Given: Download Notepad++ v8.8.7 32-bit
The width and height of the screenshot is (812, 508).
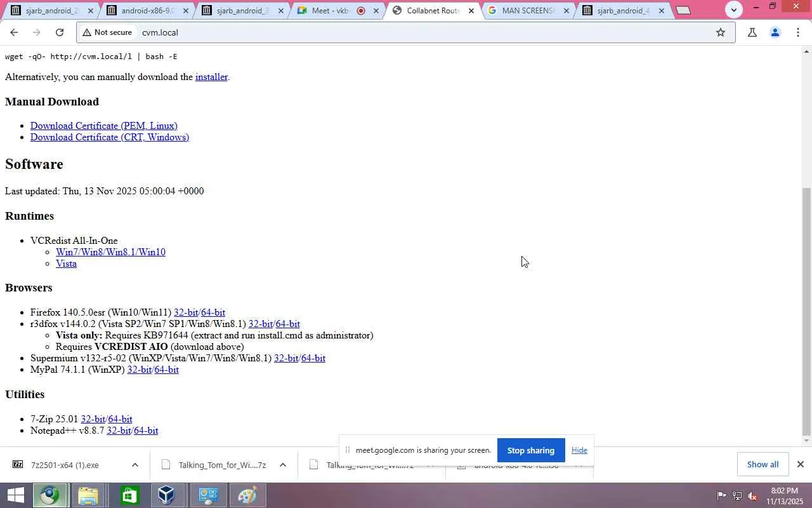Looking at the screenshot, I should tap(119, 431).
